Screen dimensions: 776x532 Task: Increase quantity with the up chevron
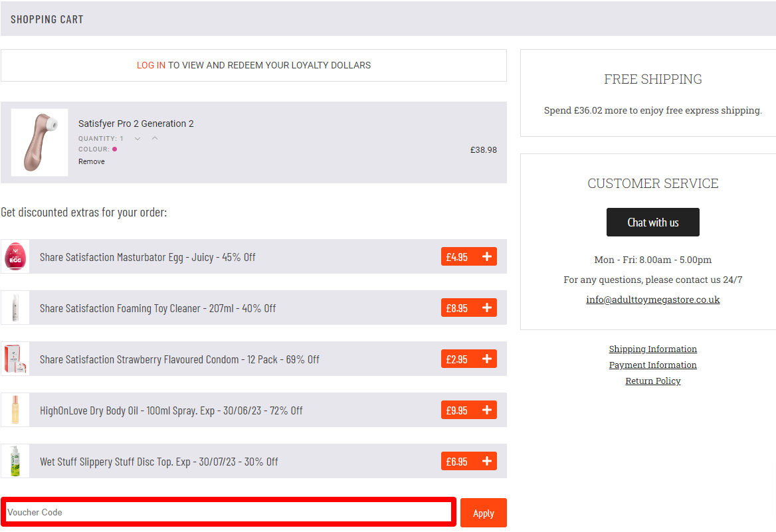155,138
